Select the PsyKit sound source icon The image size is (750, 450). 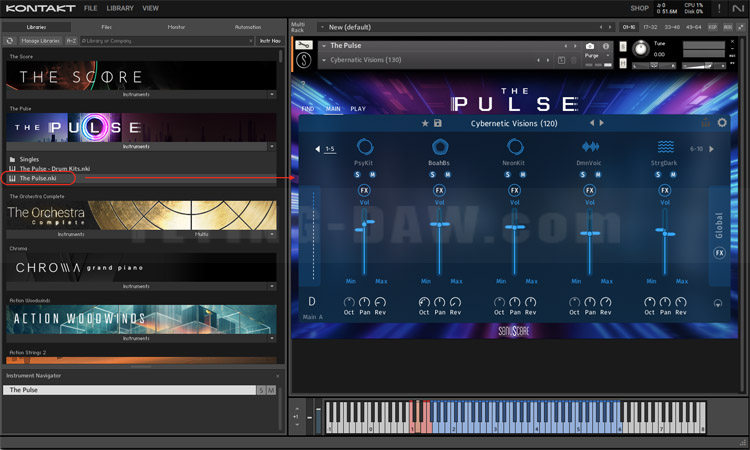[364, 146]
